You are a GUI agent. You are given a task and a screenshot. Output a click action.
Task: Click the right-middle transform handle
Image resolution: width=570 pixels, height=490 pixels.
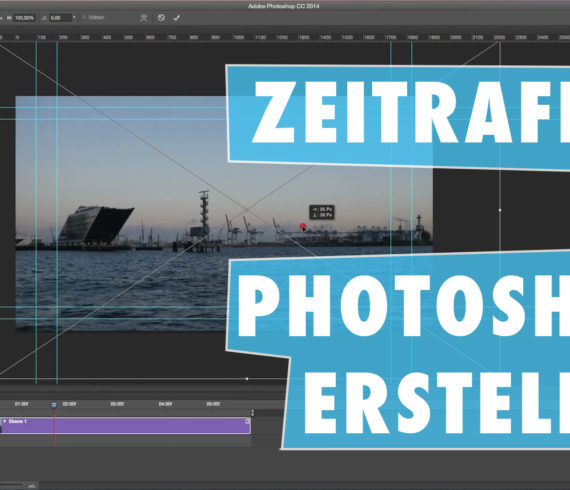click(x=500, y=210)
